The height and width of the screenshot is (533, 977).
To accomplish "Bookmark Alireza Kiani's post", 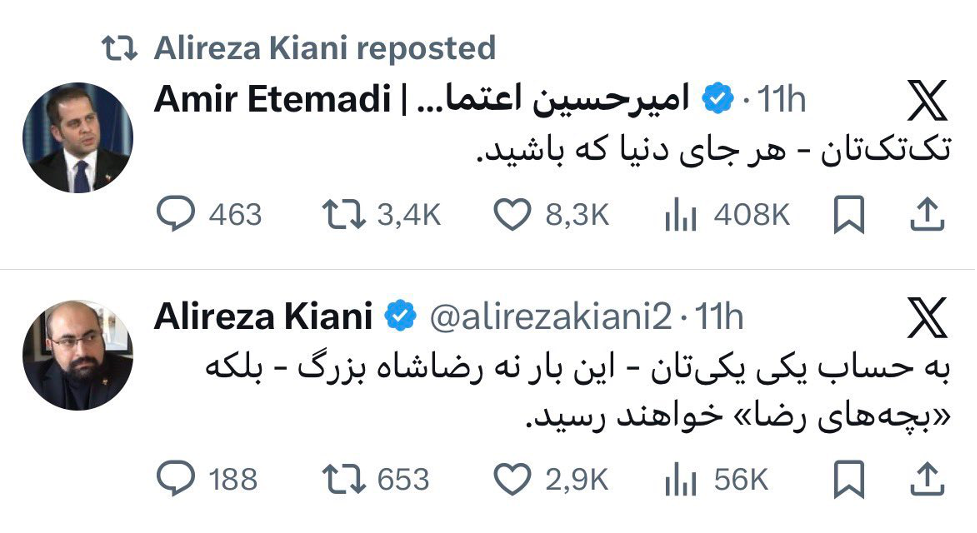I will (848, 480).
